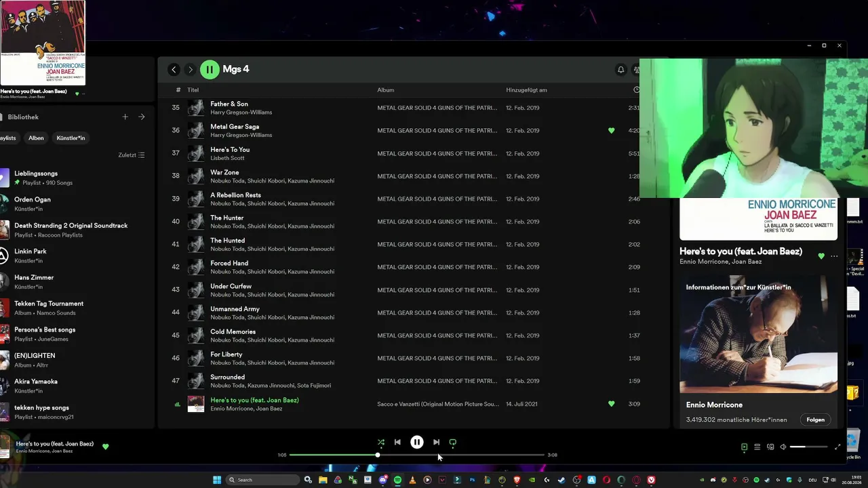This screenshot has width=868, height=488.
Task: Sort tracks by the Album column
Action: [386, 90]
